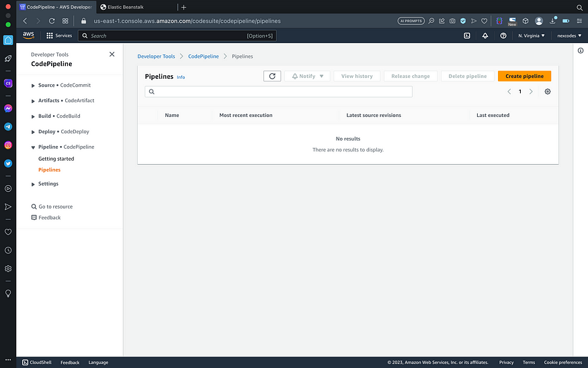Click Create pipeline button
The height and width of the screenshot is (368, 588).
pyautogui.click(x=524, y=76)
